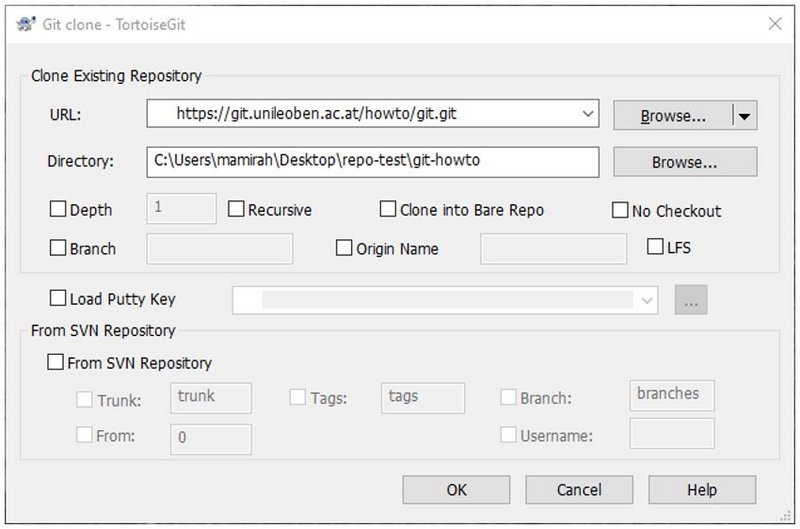The height and width of the screenshot is (529, 800).
Task: Enable the Origin Name checkbox
Action: (345, 248)
